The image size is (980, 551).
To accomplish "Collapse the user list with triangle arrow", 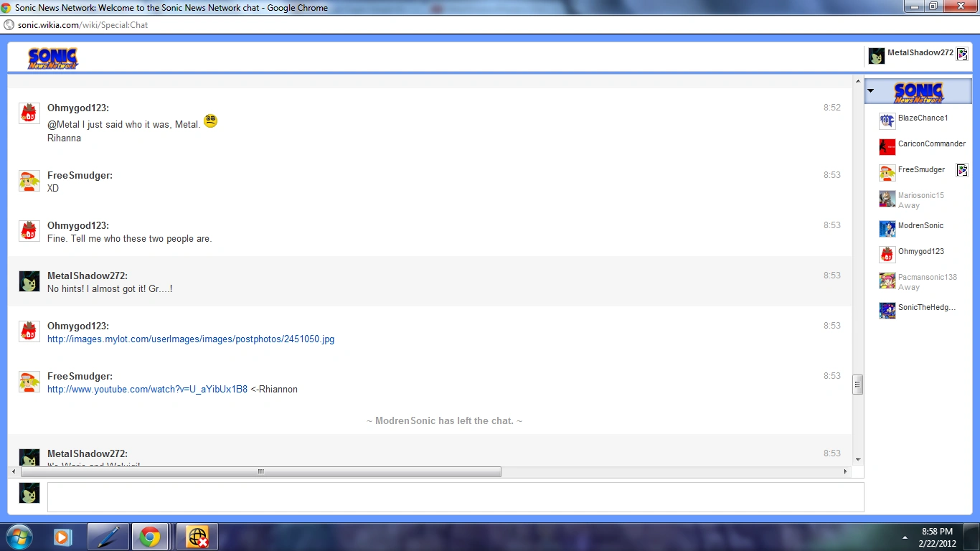I will coord(871,91).
